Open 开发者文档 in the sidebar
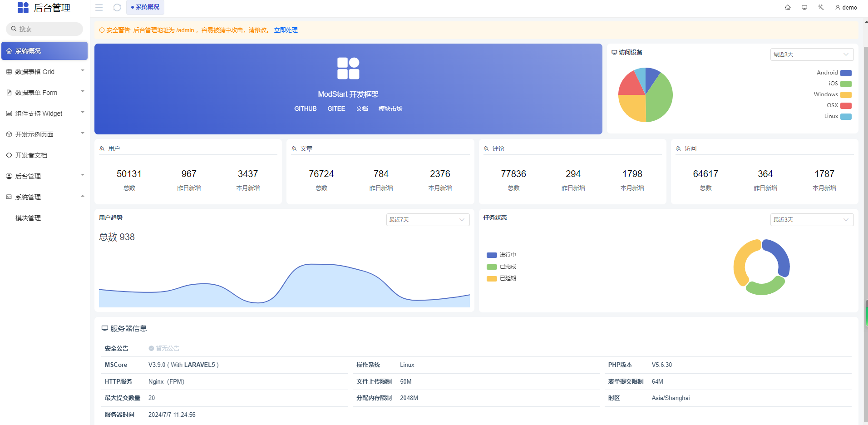Image resolution: width=868 pixels, height=425 pixels. click(x=44, y=155)
